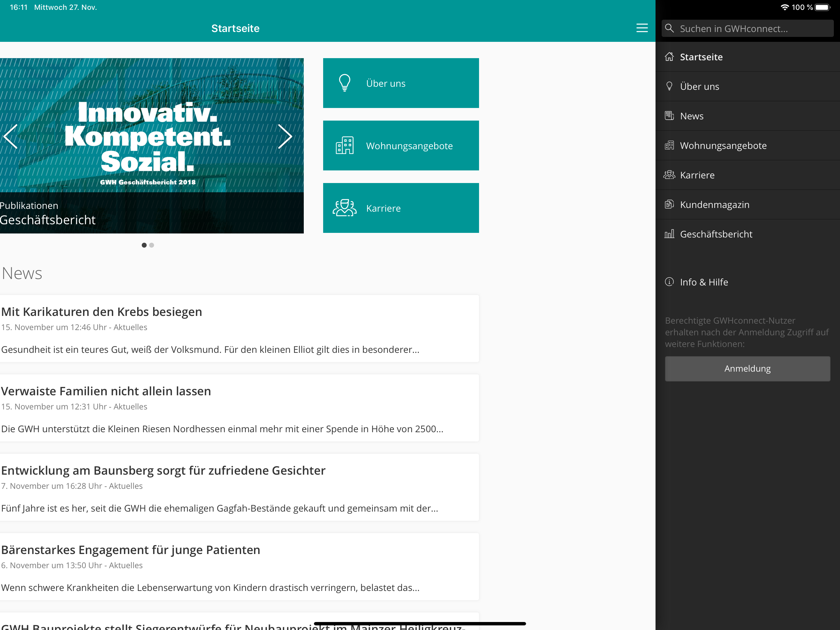
Task: Open the Karriere tile
Action: pos(401,208)
